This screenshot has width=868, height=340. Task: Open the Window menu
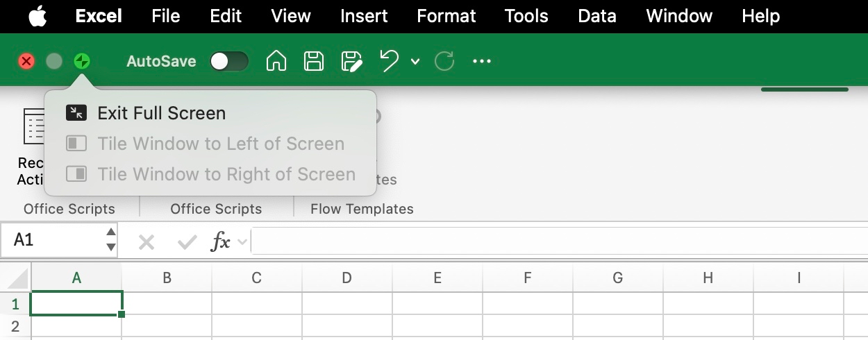coord(679,16)
